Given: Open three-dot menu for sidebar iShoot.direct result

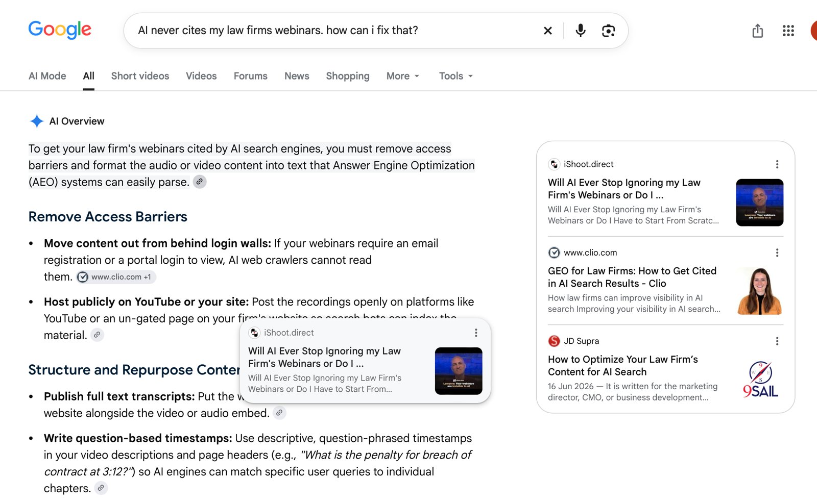Looking at the screenshot, I should [x=777, y=164].
